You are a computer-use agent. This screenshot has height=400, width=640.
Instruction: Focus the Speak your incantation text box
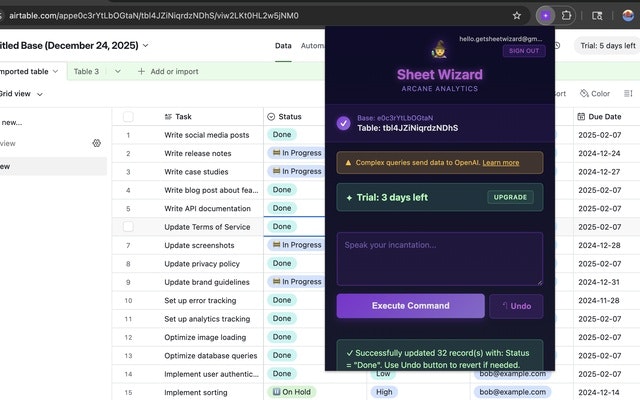click(x=440, y=259)
